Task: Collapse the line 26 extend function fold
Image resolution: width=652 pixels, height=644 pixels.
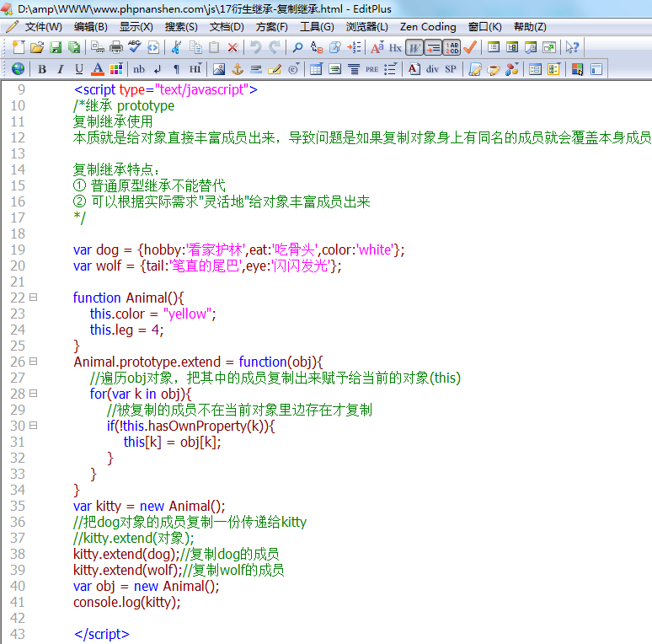Action: [x=34, y=361]
